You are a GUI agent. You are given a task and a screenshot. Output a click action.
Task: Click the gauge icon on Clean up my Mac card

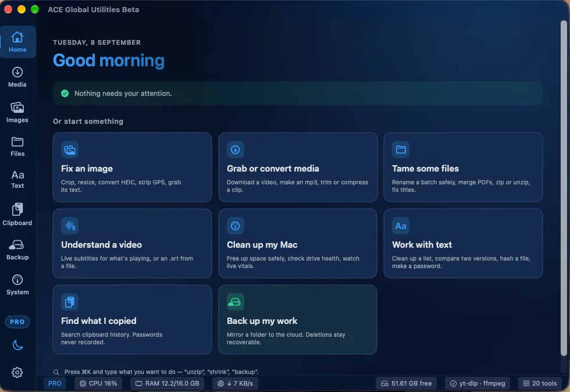235,226
